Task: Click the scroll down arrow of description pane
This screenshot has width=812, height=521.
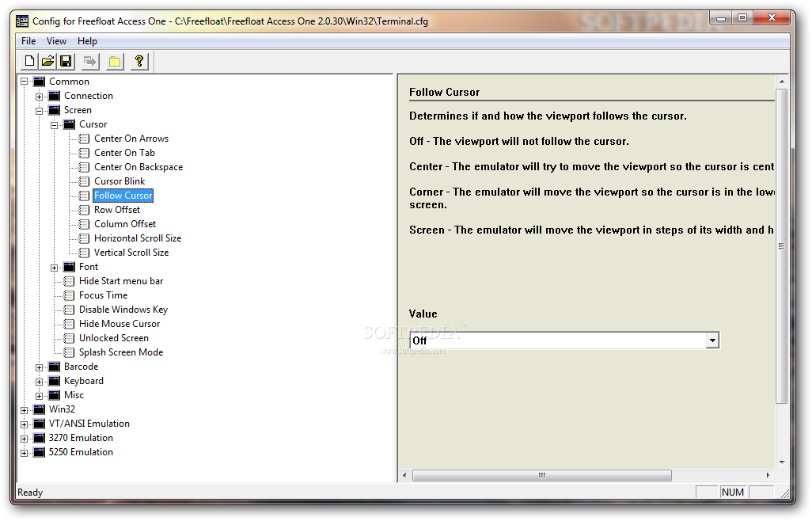Action: (782, 462)
